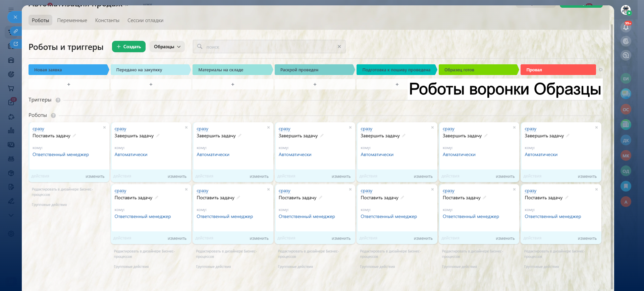The height and width of the screenshot is (291, 644).
Task: Click the green Создать button
Action: pyautogui.click(x=129, y=47)
